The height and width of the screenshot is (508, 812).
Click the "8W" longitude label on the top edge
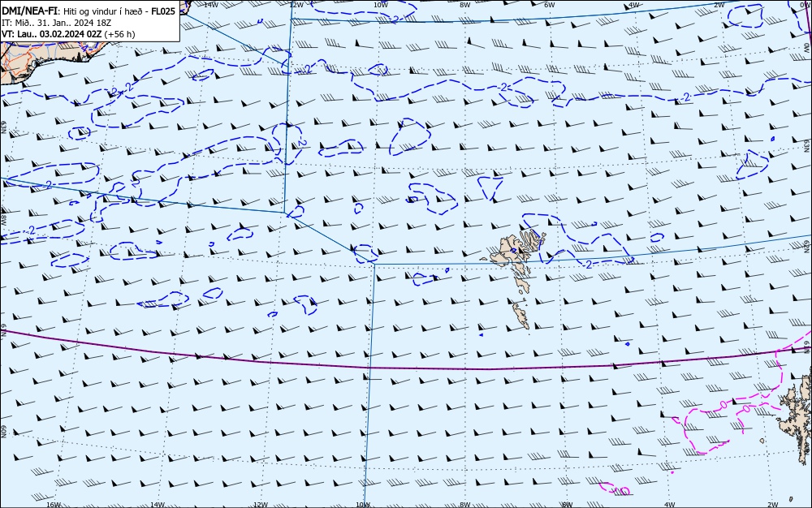coord(465,4)
